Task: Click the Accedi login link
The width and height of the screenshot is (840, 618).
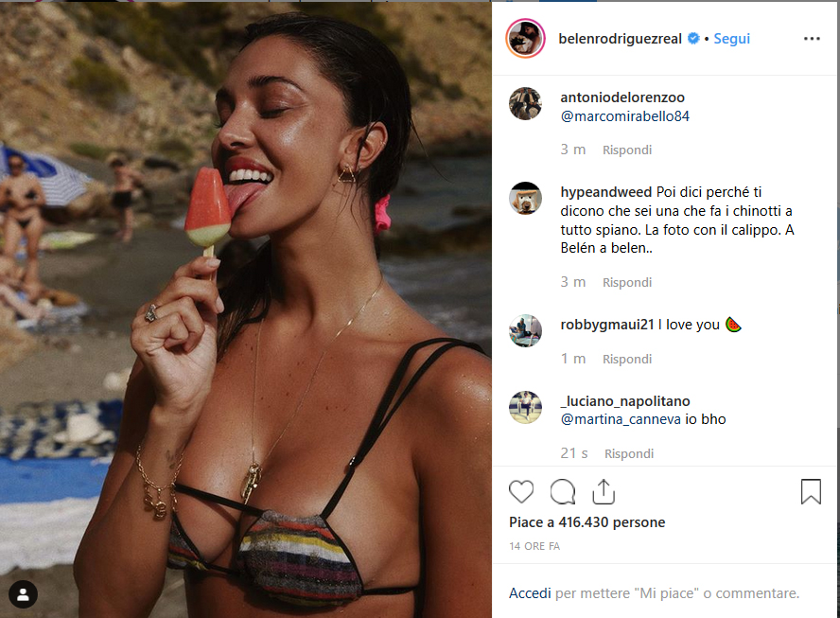Action: pyautogui.click(x=530, y=593)
